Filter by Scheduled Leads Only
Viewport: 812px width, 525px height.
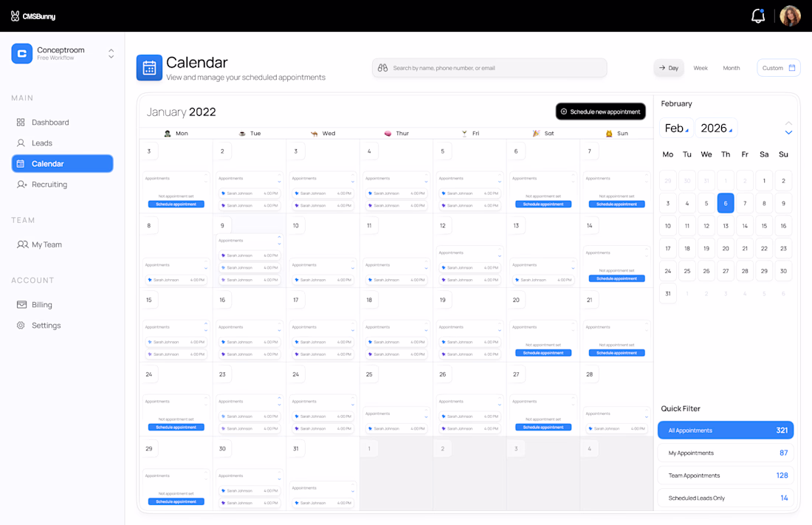click(726, 498)
